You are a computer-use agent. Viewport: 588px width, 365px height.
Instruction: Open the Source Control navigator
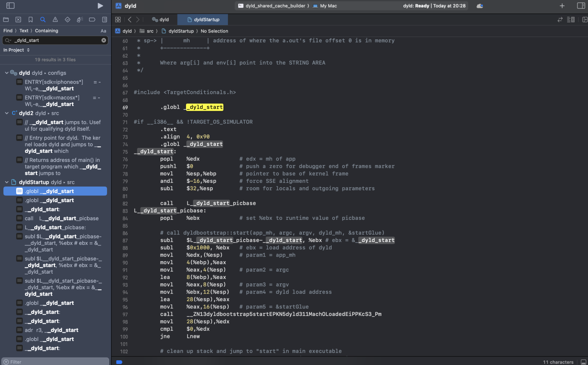click(18, 20)
